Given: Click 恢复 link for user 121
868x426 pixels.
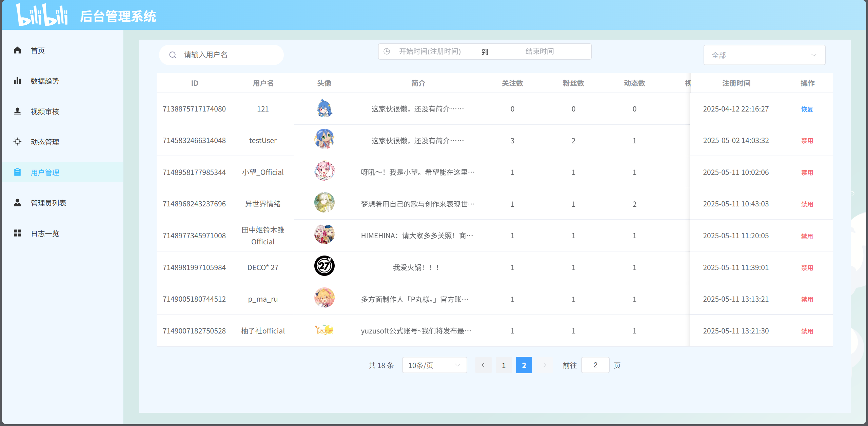Looking at the screenshot, I should point(807,109).
